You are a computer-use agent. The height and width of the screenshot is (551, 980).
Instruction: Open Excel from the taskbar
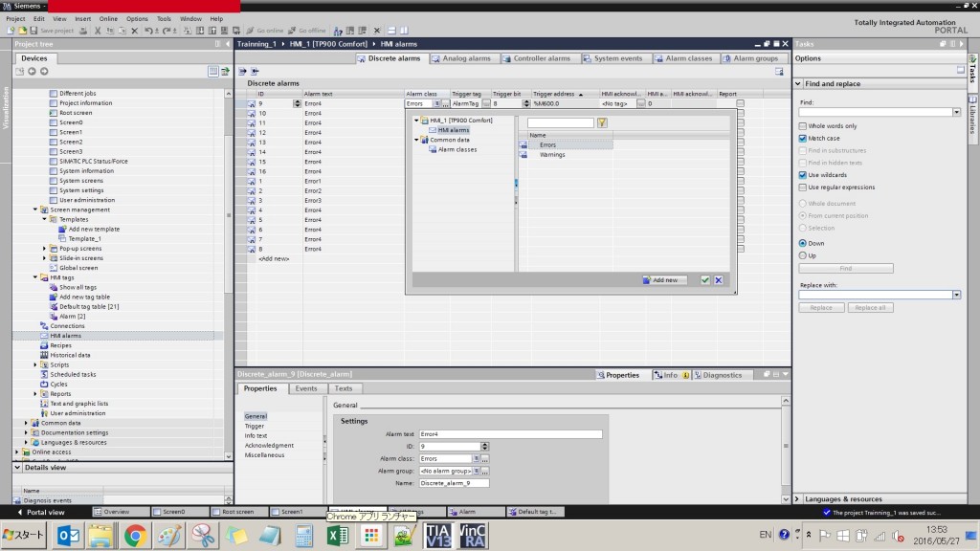click(338, 536)
